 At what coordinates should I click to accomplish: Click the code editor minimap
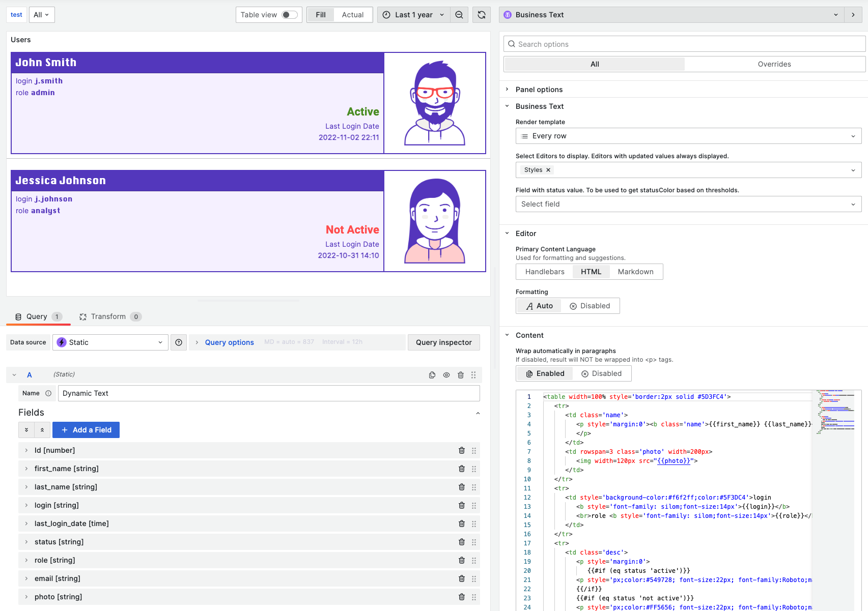[835, 412]
